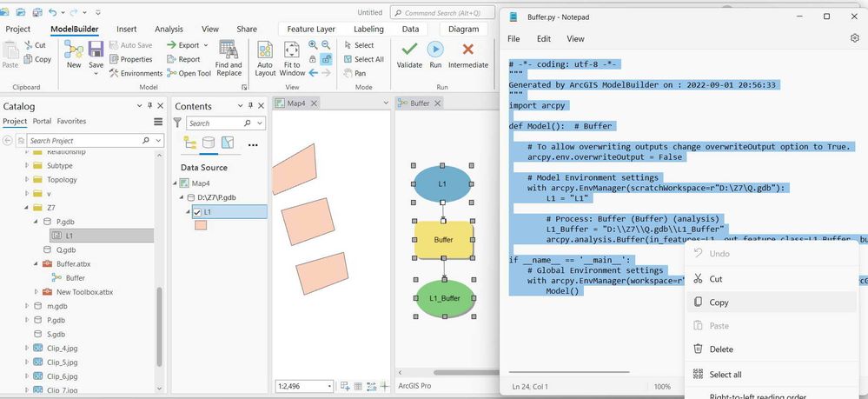Switch Catalog to Favorites tab

click(71, 122)
